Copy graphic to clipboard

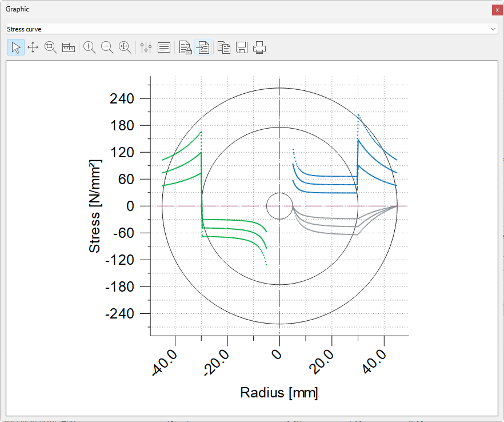[224, 47]
